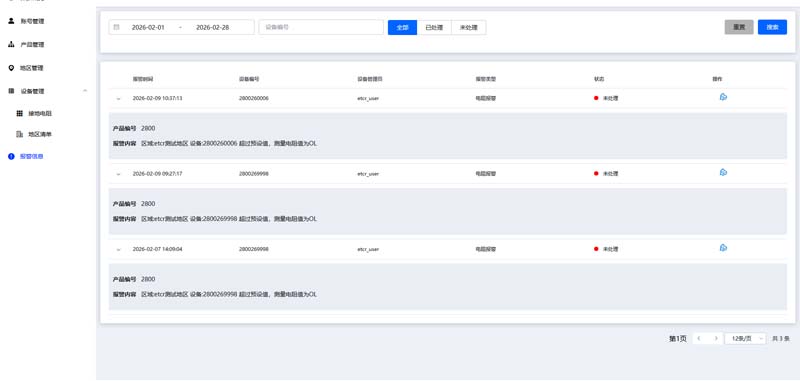Click device number 2800260006 in the table row
Viewport: 800px width, 381px height.
(254, 98)
